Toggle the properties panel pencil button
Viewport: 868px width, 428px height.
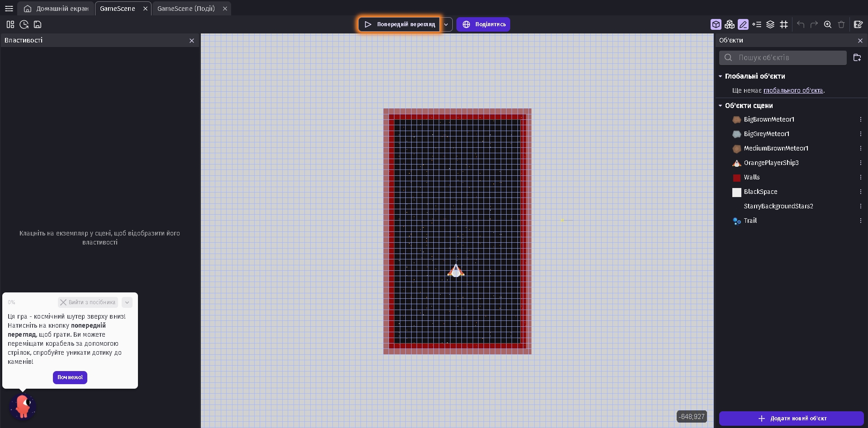point(743,24)
